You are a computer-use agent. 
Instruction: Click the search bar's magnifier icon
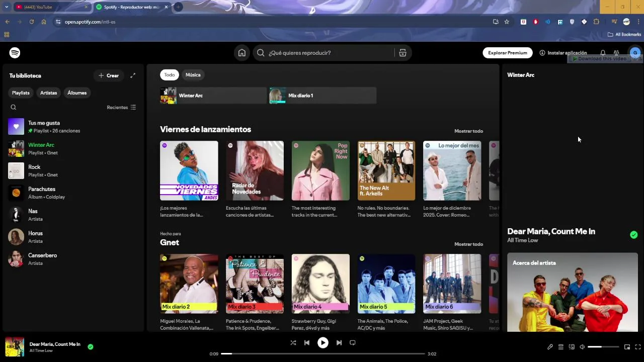click(x=261, y=53)
